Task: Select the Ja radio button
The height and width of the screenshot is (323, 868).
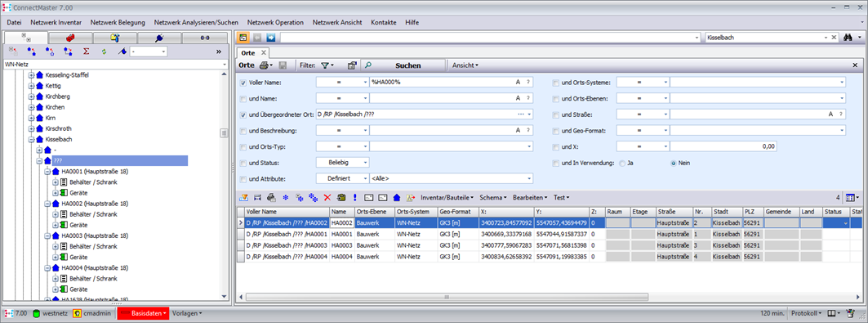Action: pos(622,164)
